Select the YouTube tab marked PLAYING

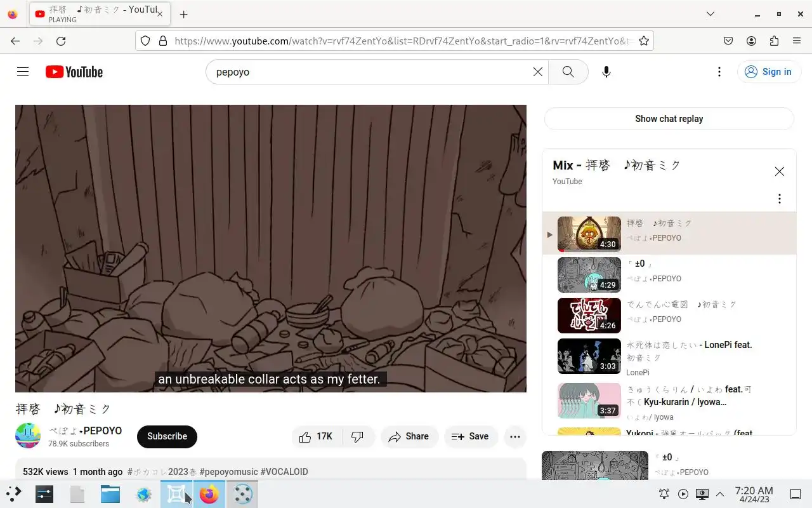coord(99,14)
